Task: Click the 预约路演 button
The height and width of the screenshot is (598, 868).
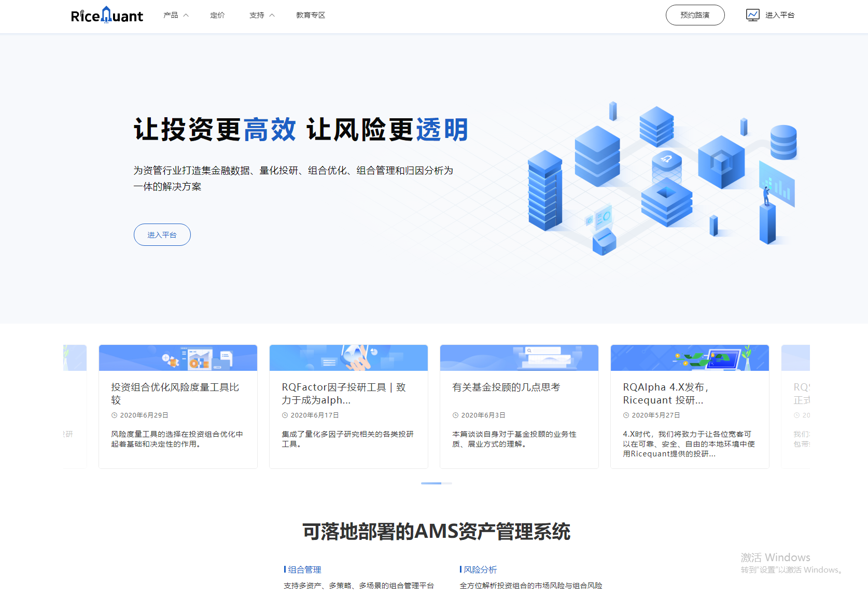Action: 695,15
